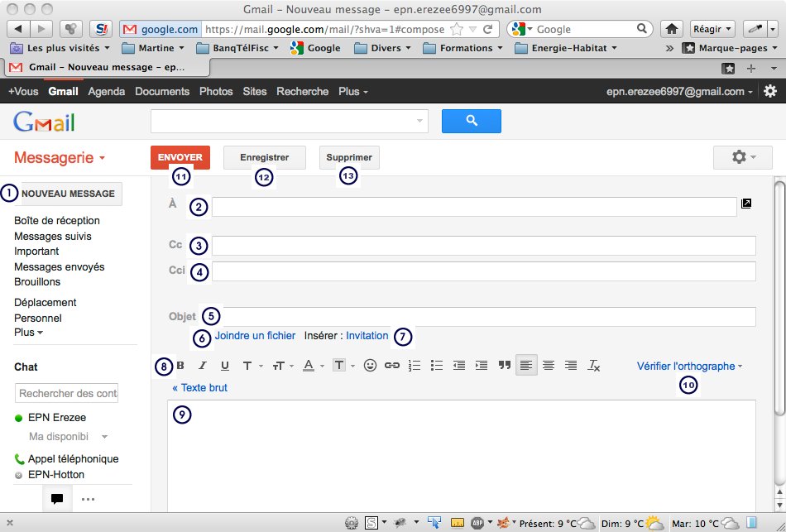
Task: Apply italic formatting to text
Action: (x=203, y=365)
